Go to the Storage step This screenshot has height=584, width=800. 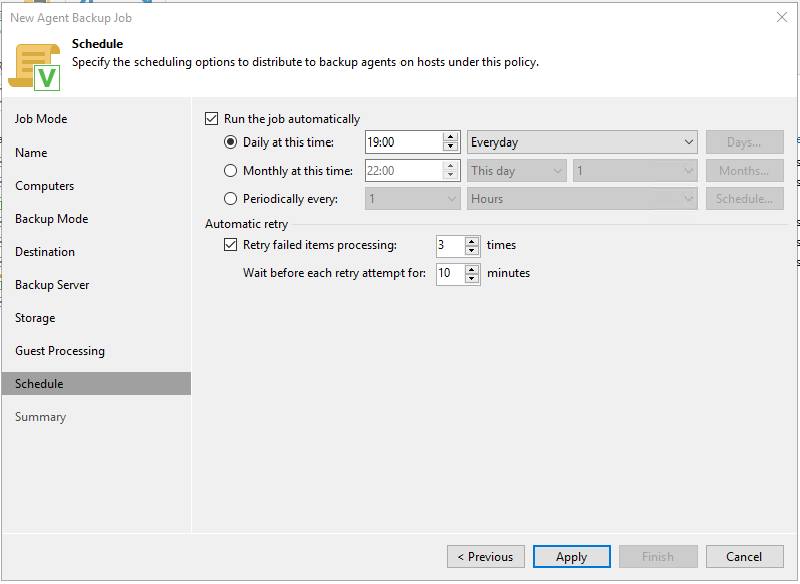pos(35,318)
